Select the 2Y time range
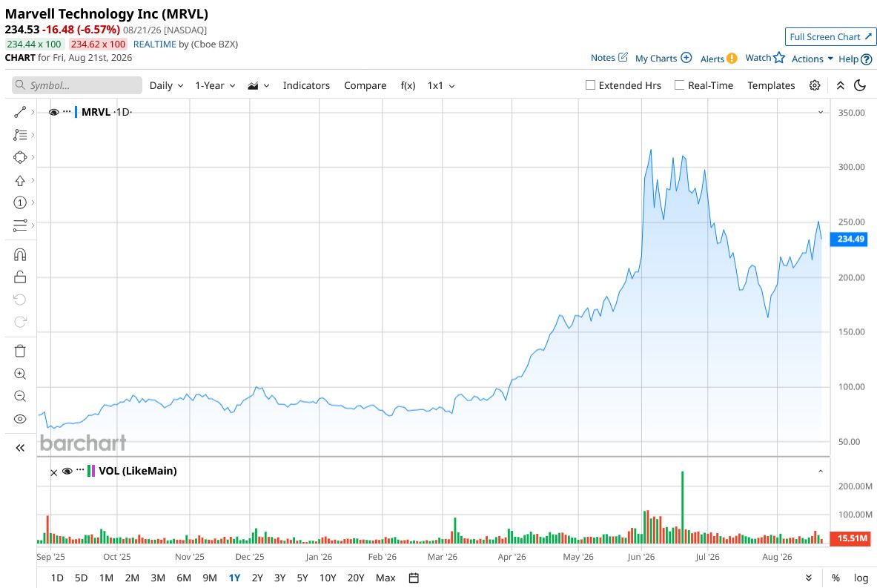The image size is (877, 588). [x=257, y=578]
